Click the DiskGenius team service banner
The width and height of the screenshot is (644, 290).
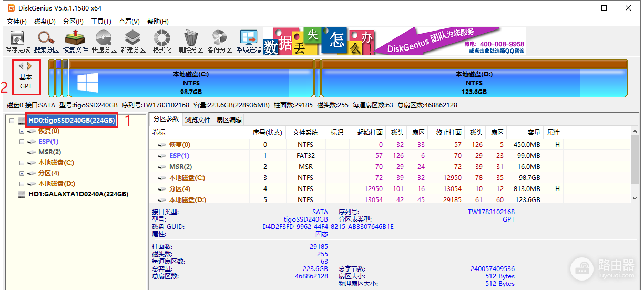(394, 41)
